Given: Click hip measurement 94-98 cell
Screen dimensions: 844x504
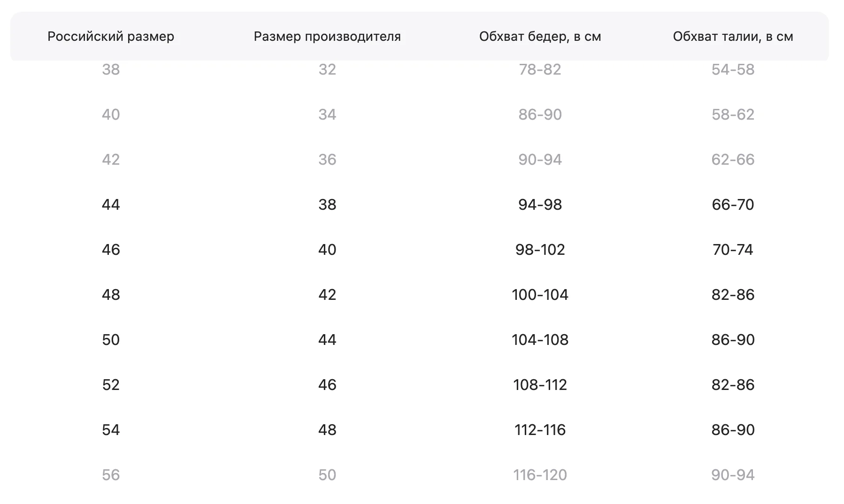Looking at the screenshot, I should pyautogui.click(x=540, y=205).
